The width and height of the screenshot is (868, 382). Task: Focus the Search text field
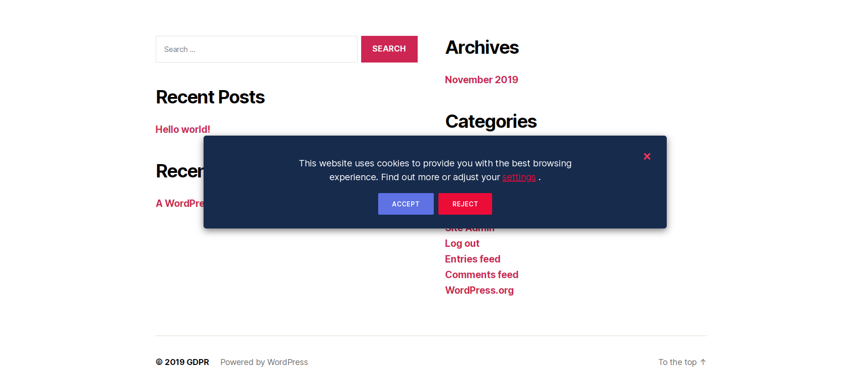click(x=256, y=49)
